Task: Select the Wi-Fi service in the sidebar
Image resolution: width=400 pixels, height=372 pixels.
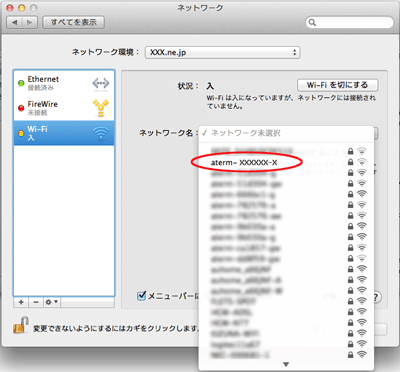Action: pyautogui.click(x=64, y=133)
